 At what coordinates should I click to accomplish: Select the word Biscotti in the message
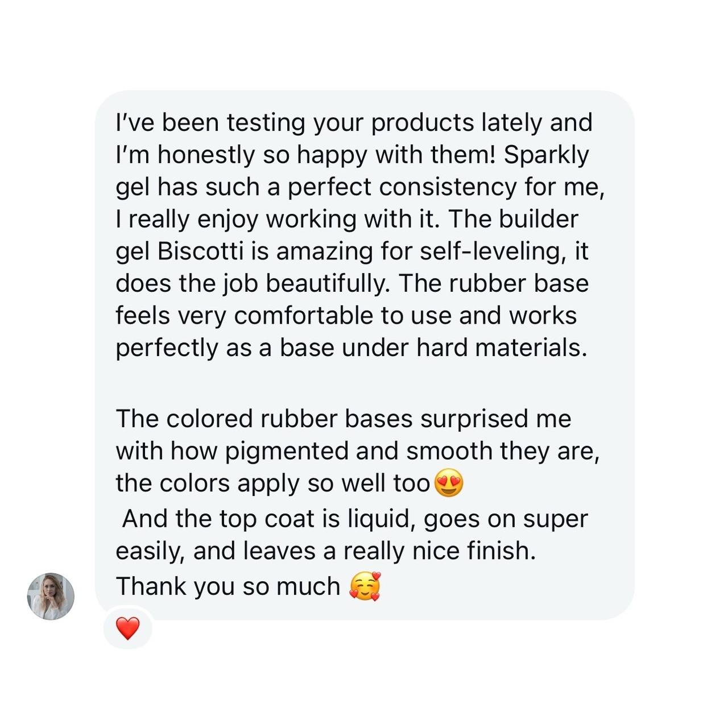click(x=201, y=251)
